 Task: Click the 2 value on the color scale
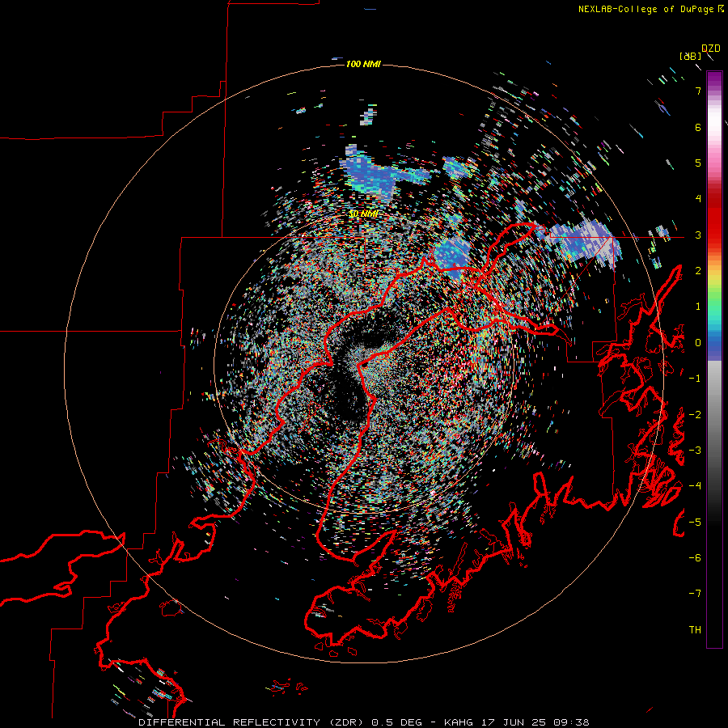pyautogui.click(x=698, y=271)
